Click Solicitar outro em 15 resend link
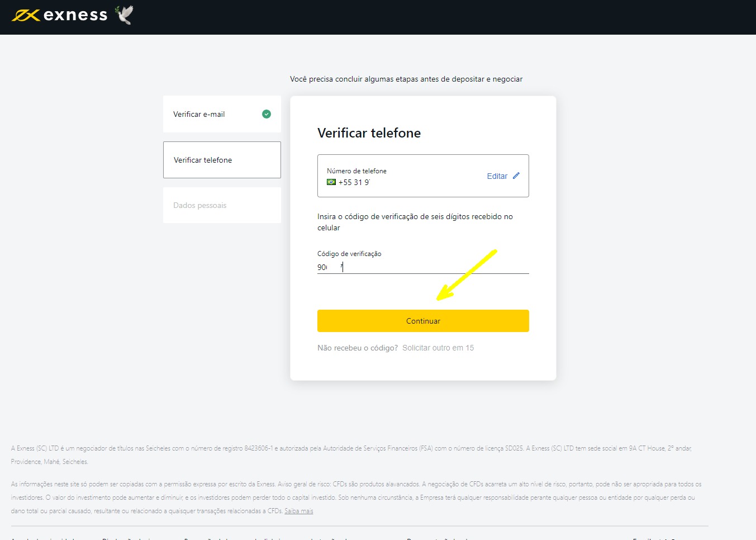The image size is (756, 540). [438, 348]
